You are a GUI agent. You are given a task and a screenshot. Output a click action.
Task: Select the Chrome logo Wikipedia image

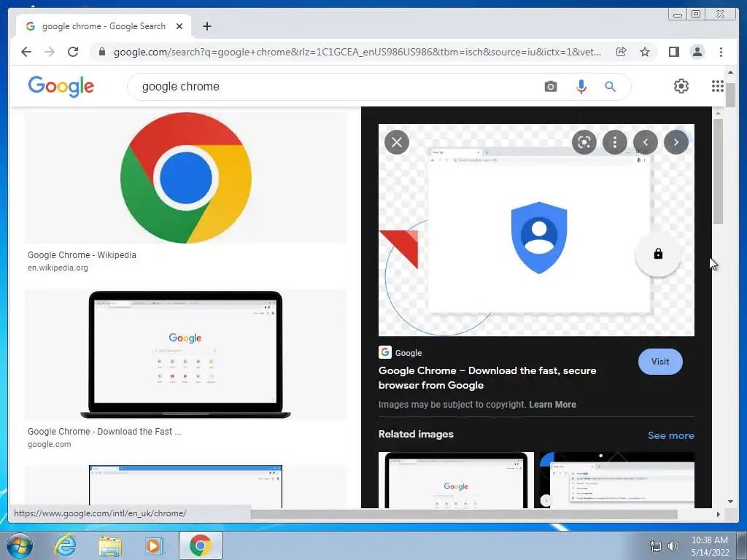(186, 178)
